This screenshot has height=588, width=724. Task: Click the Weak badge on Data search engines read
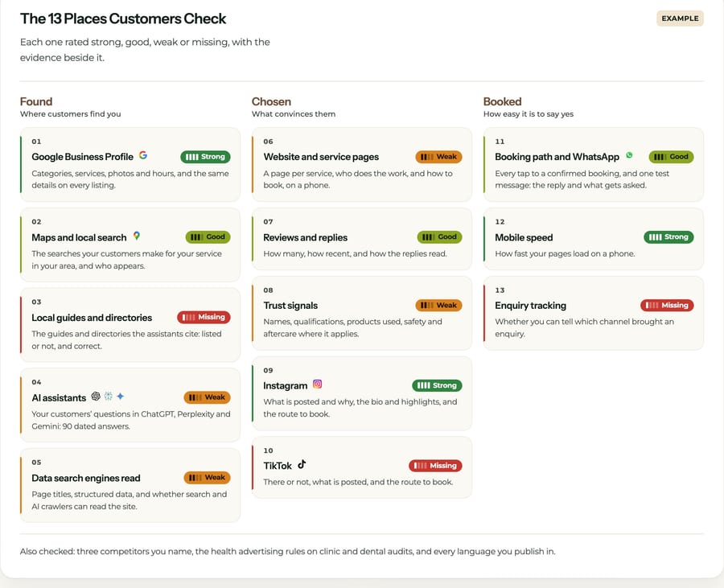(x=207, y=478)
